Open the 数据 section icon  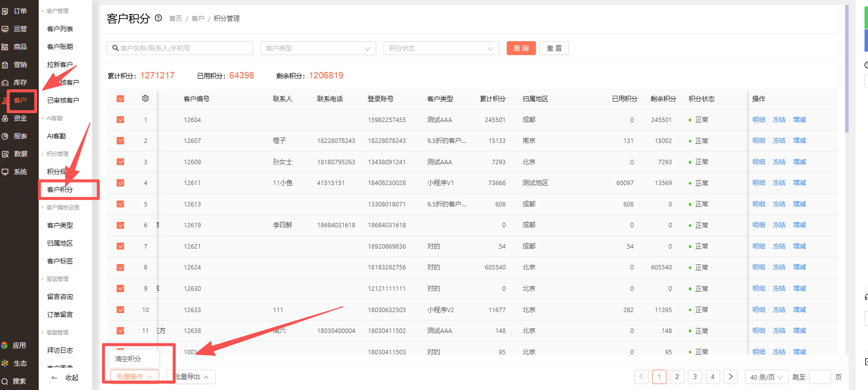tap(5, 154)
